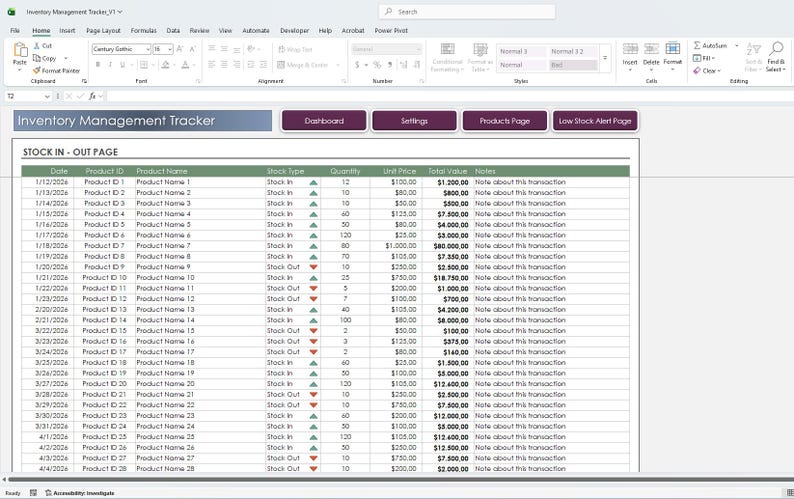Open the File tab
The width and height of the screenshot is (794, 499).
click(x=15, y=30)
